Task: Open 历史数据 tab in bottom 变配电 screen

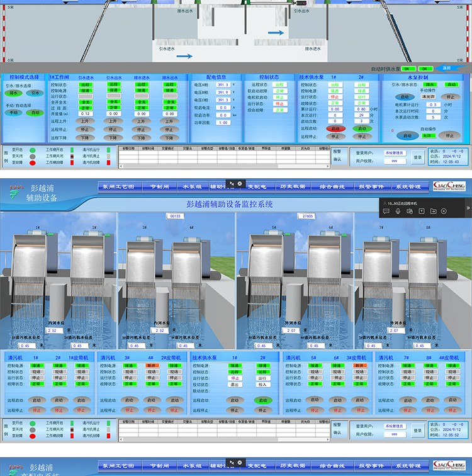Action: (293, 466)
